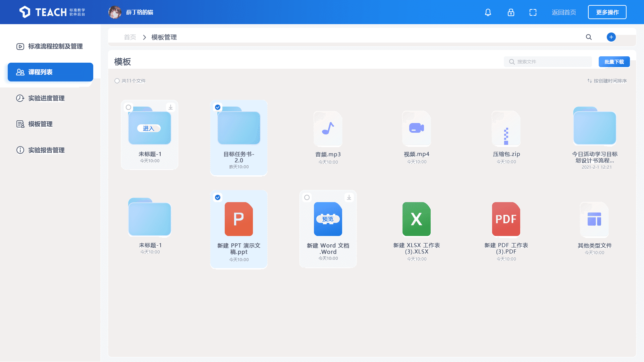
Task: Expand the 更多操作 menu
Action: [607, 12]
